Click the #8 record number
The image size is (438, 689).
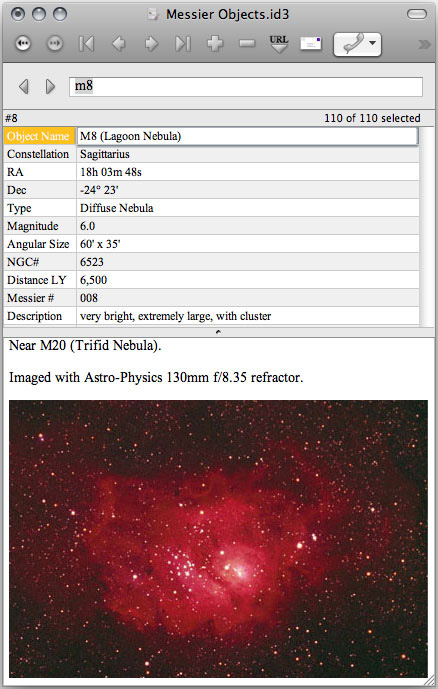pyautogui.click(x=11, y=118)
